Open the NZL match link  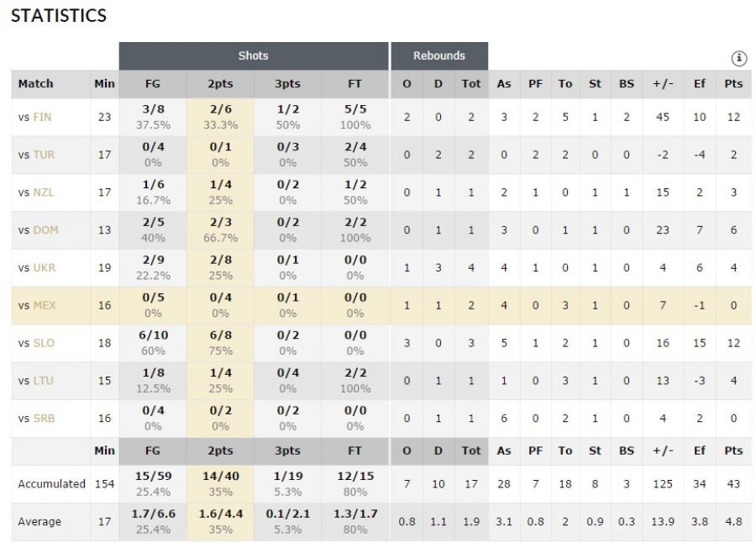43,192
